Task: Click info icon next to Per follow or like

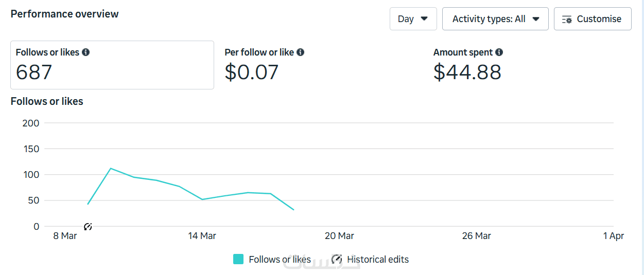Action: tap(300, 52)
